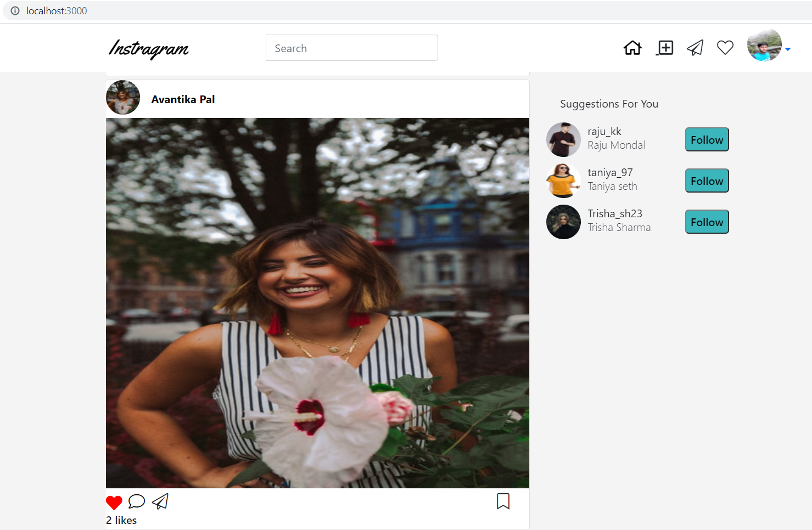The height and width of the screenshot is (530, 812).
Task: Share the post using the send icon
Action: (160, 501)
